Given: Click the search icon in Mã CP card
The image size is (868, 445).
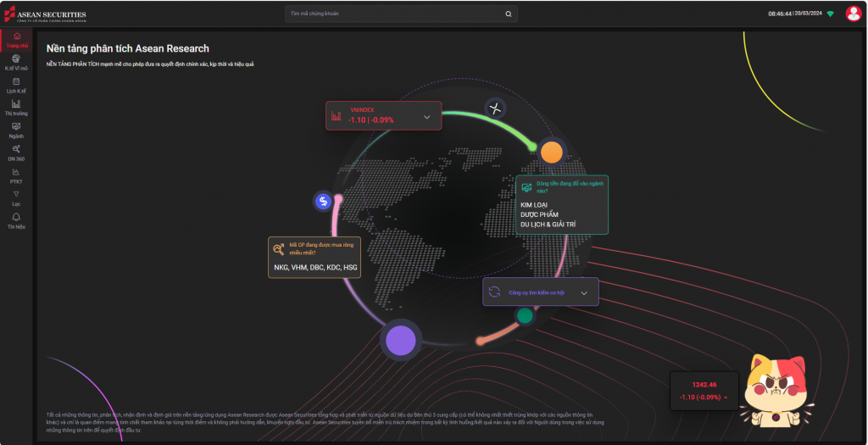Looking at the screenshot, I should click(x=279, y=248).
